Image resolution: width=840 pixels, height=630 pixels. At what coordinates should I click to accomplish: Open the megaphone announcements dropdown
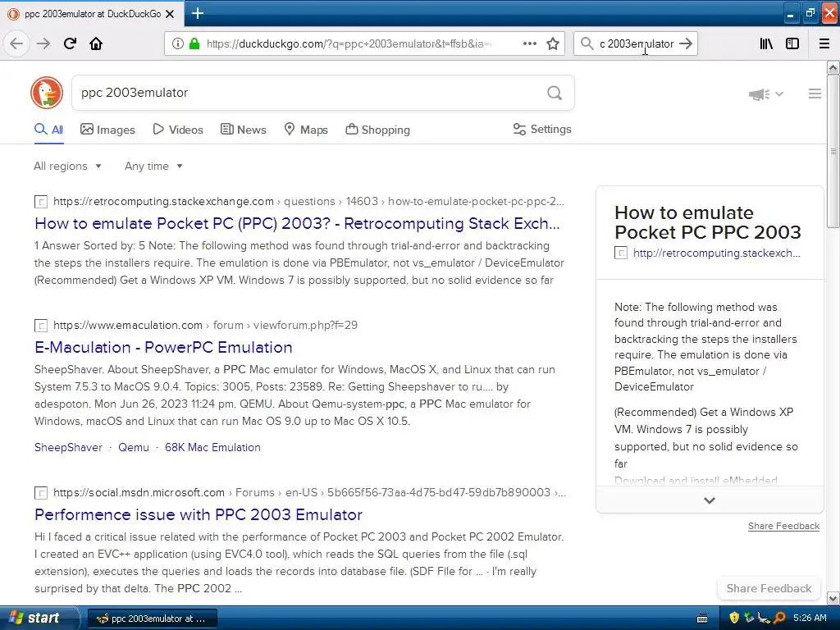(x=766, y=94)
